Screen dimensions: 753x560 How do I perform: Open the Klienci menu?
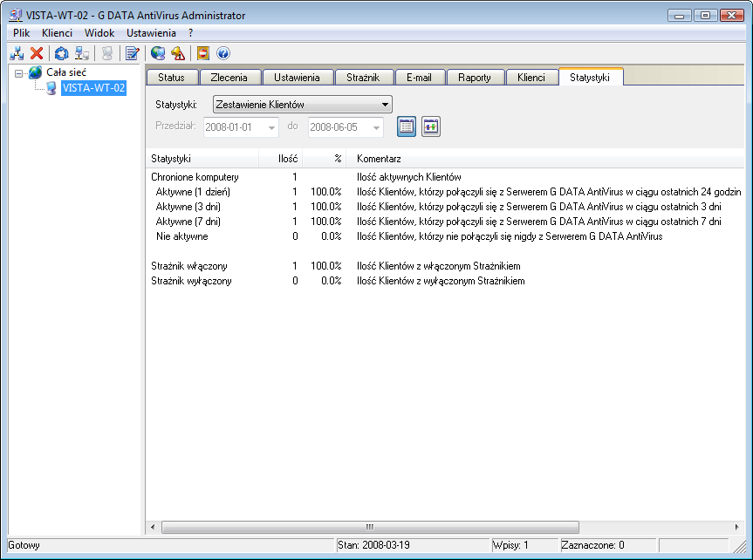57,32
